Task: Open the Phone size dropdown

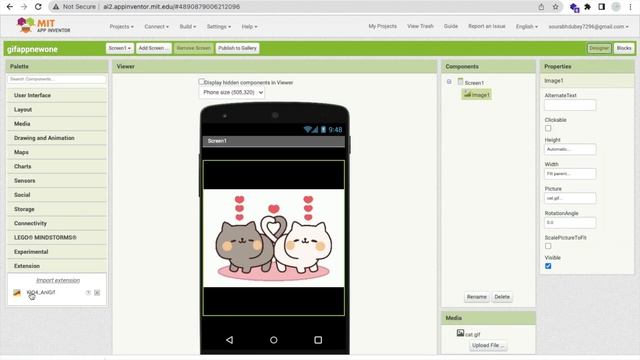Action: 231,93
